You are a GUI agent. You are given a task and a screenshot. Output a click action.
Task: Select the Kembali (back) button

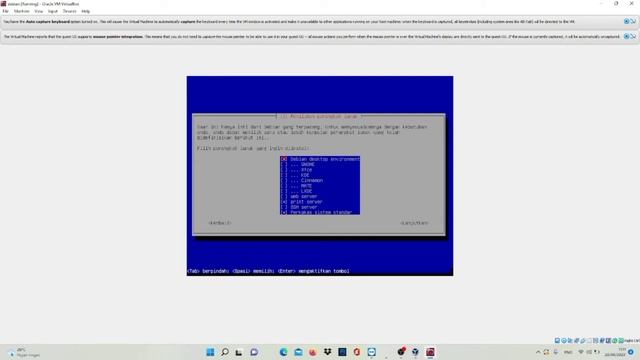click(220, 223)
